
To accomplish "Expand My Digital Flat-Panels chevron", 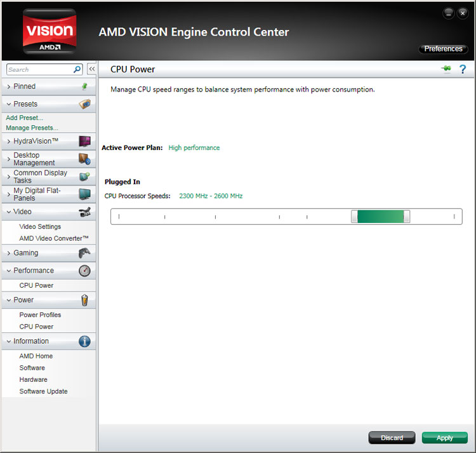I will [8, 194].
